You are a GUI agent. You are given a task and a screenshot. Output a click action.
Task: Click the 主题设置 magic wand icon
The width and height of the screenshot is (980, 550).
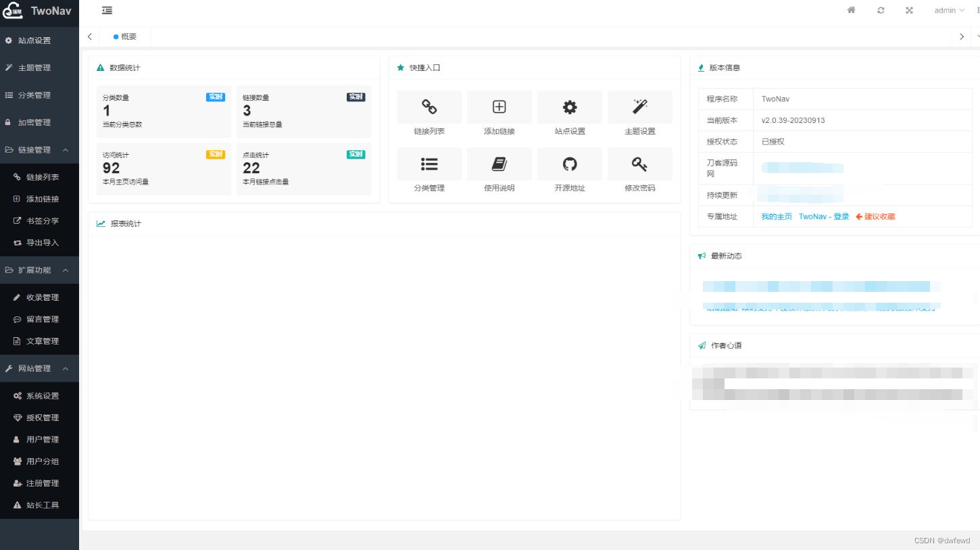pyautogui.click(x=639, y=107)
